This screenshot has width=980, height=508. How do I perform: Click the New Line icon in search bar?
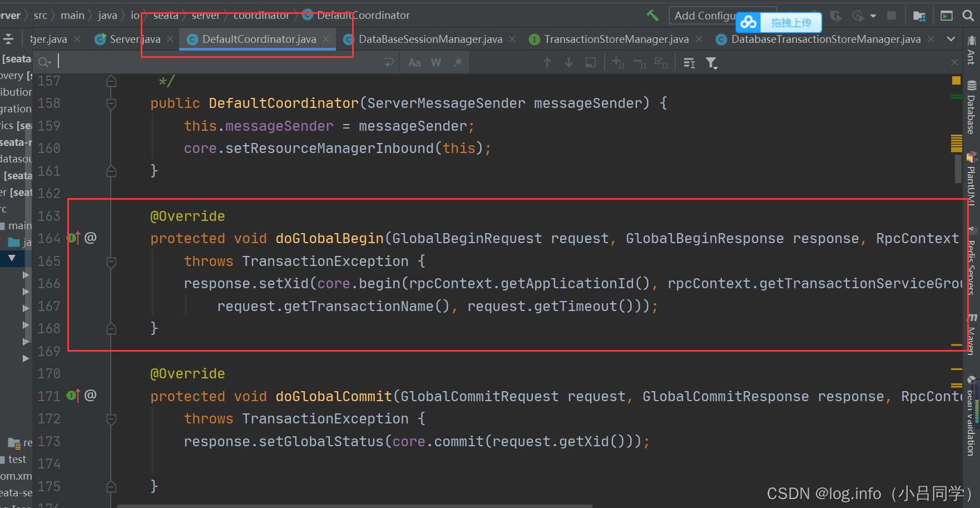click(389, 62)
